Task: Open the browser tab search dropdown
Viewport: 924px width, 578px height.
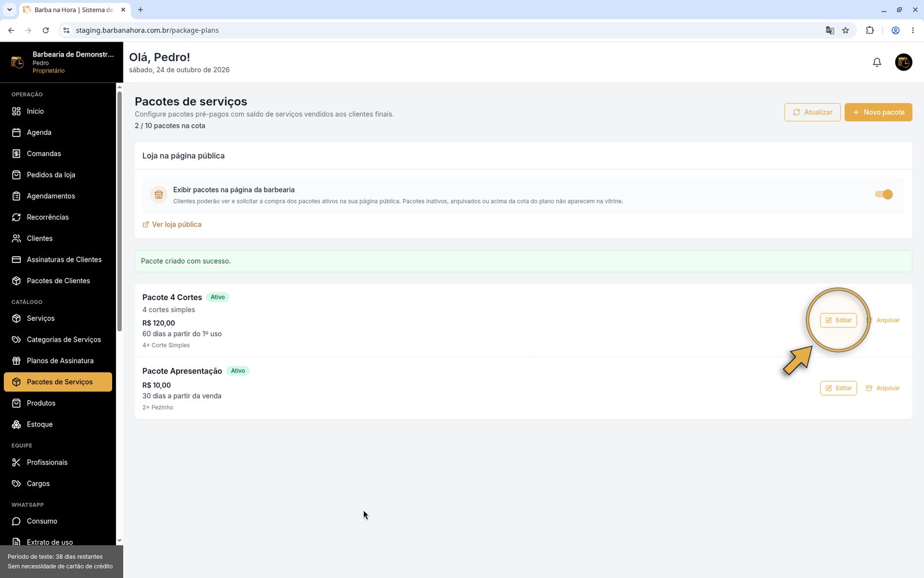Action: click(9, 10)
